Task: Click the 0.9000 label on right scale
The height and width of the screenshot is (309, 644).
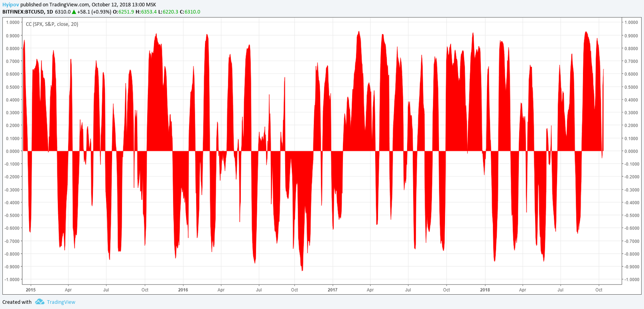Action: tap(631, 36)
